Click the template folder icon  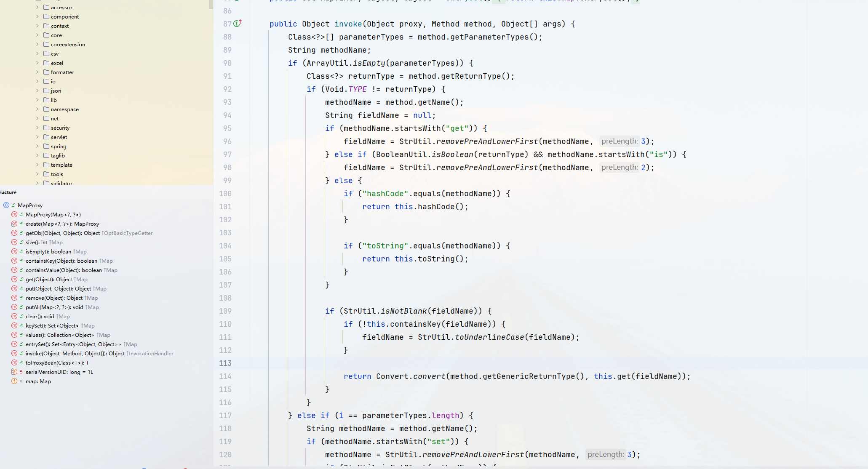[46, 165]
